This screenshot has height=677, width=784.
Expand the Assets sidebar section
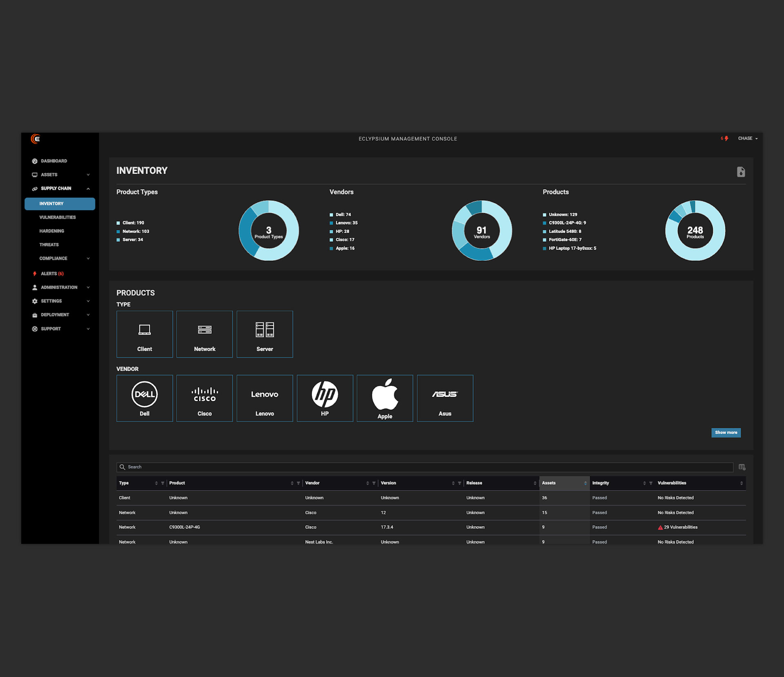[x=88, y=174]
